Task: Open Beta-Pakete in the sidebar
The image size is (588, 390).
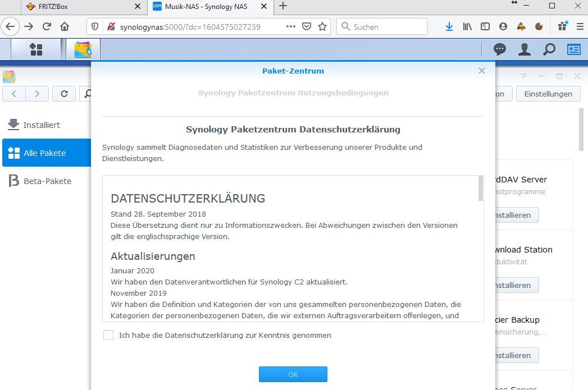Action: (x=47, y=181)
